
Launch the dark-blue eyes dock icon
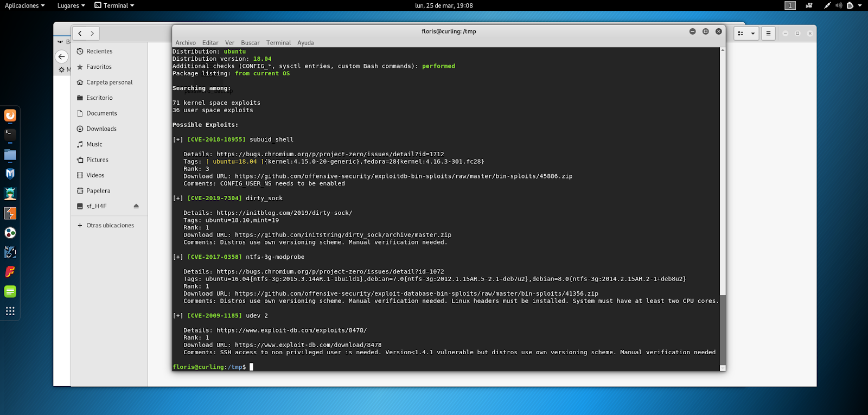click(10, 252)
